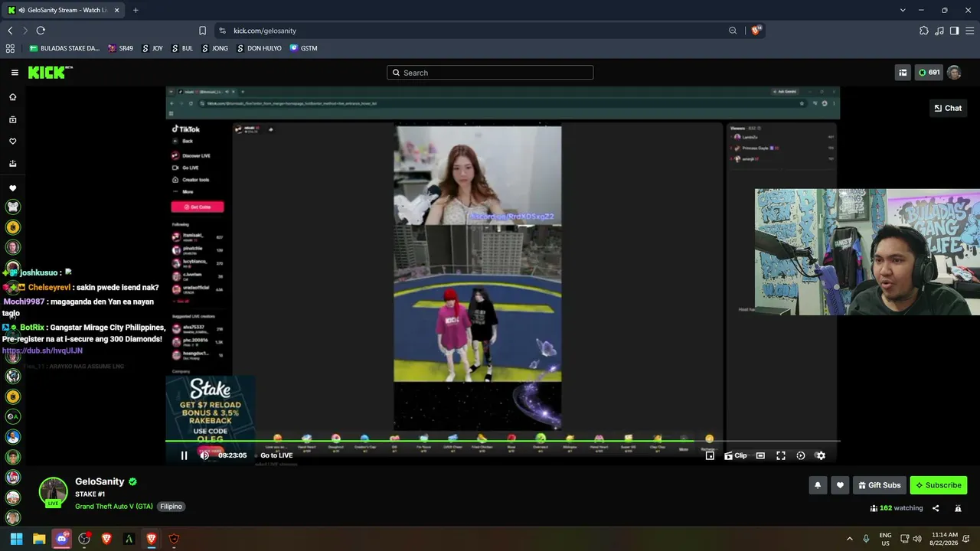
Task: Open browser Extensions puzzle icon
Action: [924, 31]
